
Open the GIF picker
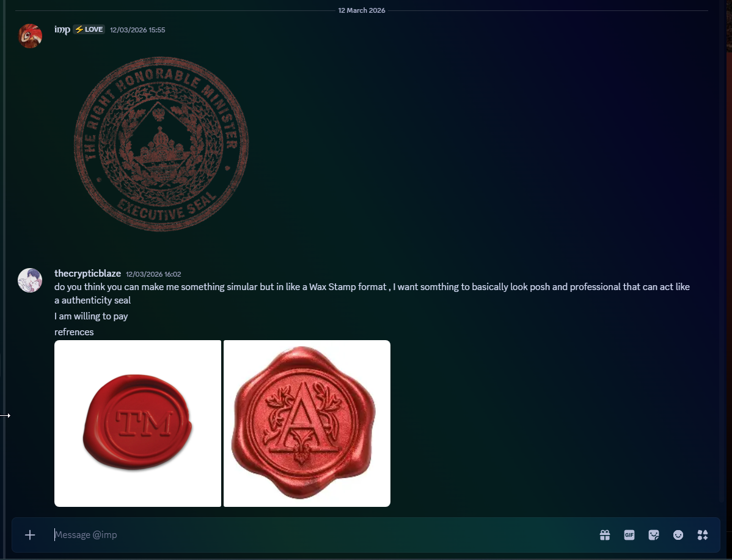[x=629, y=535]
